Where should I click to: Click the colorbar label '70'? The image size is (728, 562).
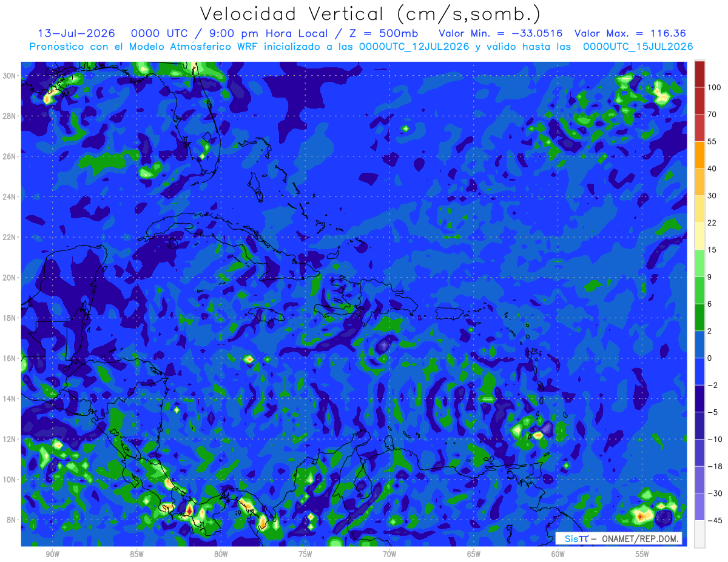point(712,115)
